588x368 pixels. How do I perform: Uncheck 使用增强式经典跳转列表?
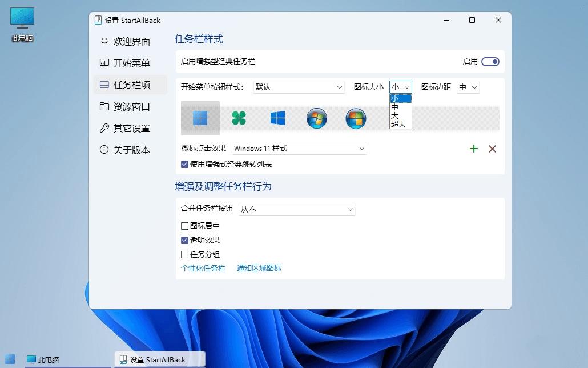[184, 164]
